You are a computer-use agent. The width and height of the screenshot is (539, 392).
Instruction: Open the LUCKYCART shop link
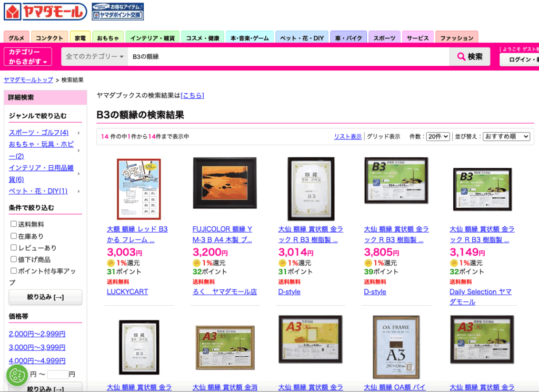click(127, 292)
